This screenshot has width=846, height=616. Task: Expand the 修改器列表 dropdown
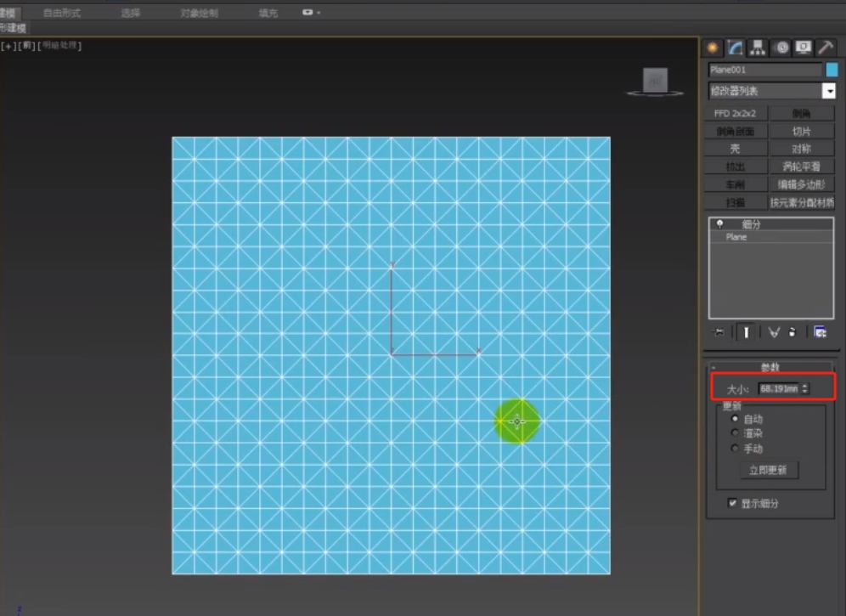828,91
